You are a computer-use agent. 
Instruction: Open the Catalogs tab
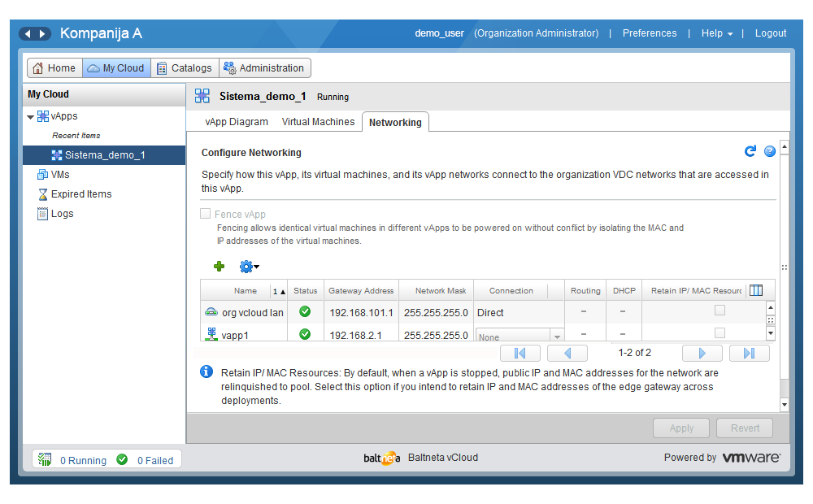click(185, 68)
